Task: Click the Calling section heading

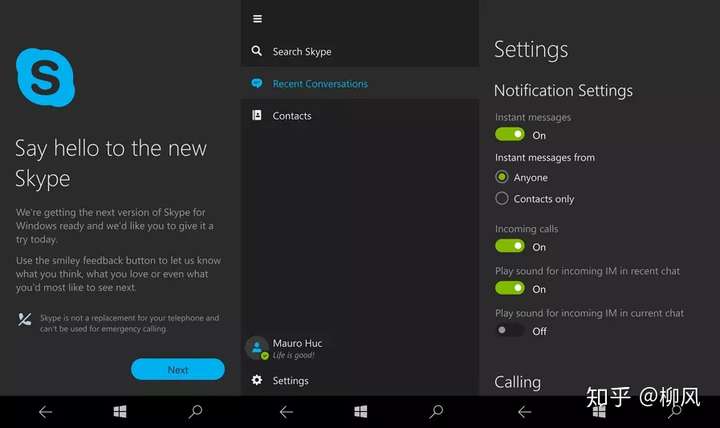Action: [x=518, y=382]
